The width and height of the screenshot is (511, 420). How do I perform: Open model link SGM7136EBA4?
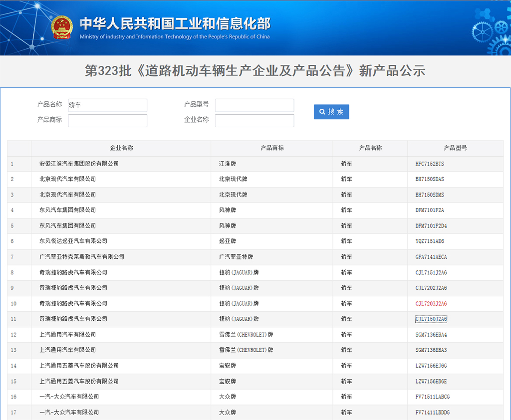pyautogui.click(x=431, y=335)
